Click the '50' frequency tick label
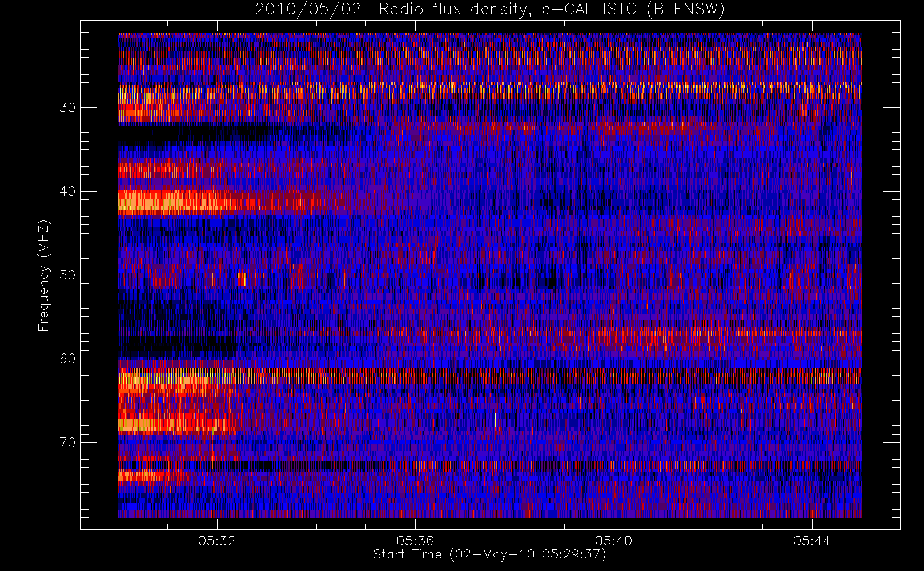The image size is (924, 571). 67,275
